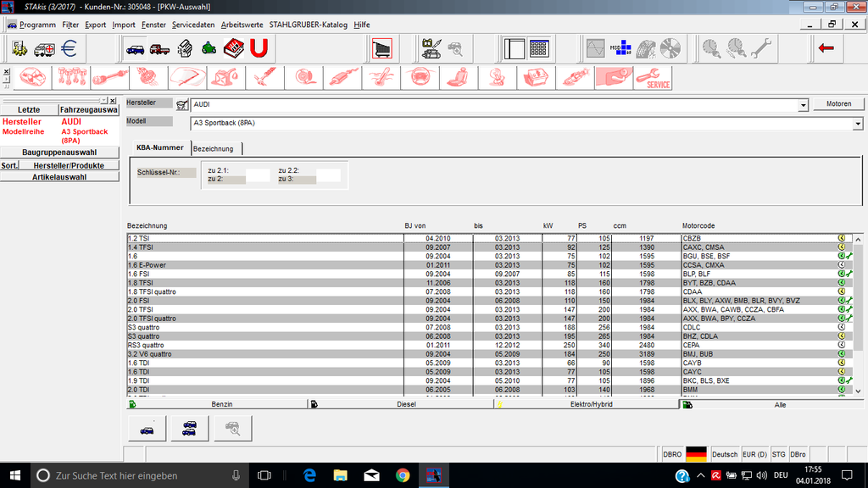Open the shock absorber suspension category
This screenshot has width=868, height=488.
tap(265, 77)
